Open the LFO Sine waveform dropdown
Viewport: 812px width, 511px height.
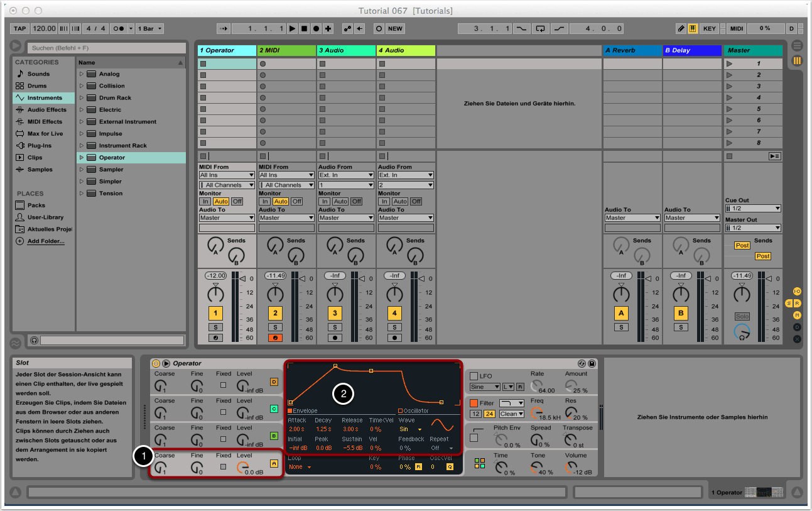tap(485, 387)
